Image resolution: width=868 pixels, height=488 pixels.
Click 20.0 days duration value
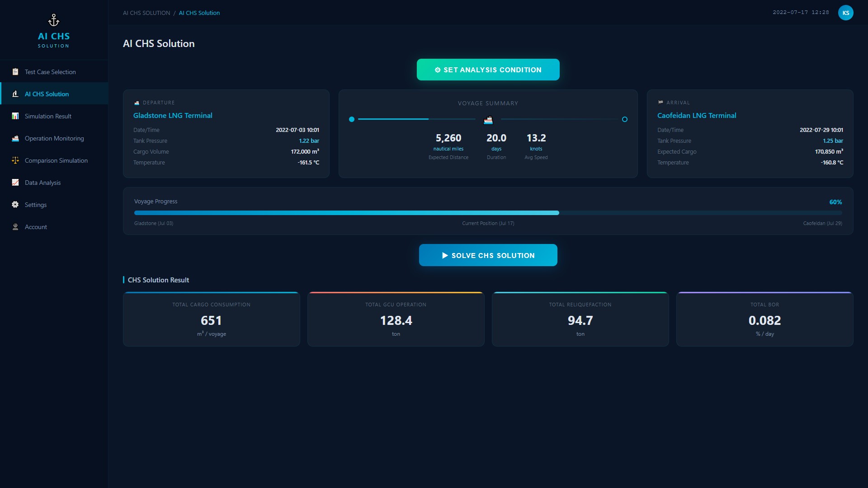coord(496,138)
